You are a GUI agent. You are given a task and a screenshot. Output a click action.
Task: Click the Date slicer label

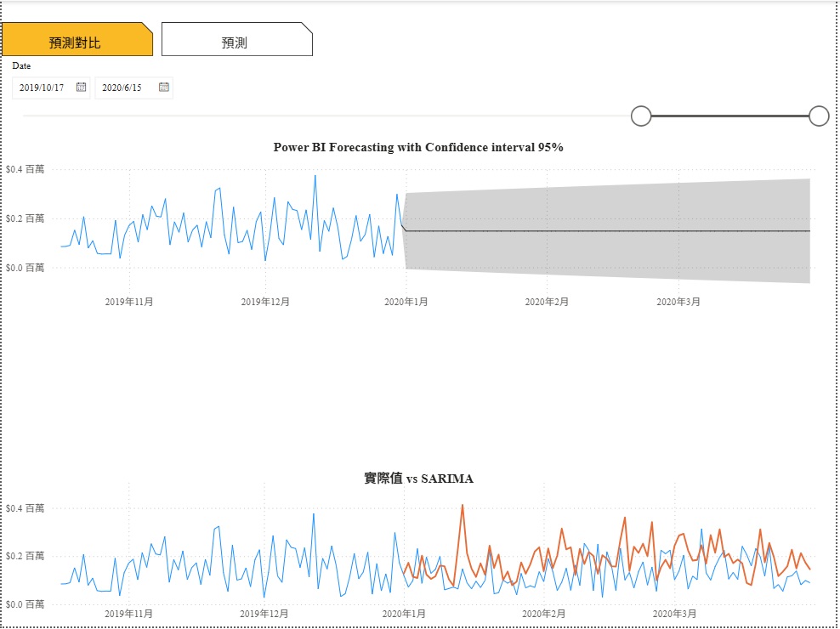[x=21, y=66]
